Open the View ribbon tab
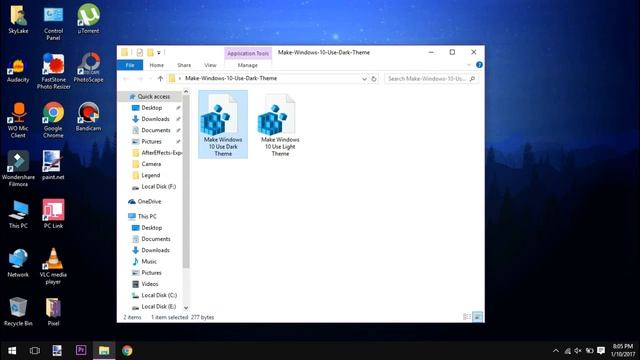Viewport: 640px width, 360px height. (210, 65)
